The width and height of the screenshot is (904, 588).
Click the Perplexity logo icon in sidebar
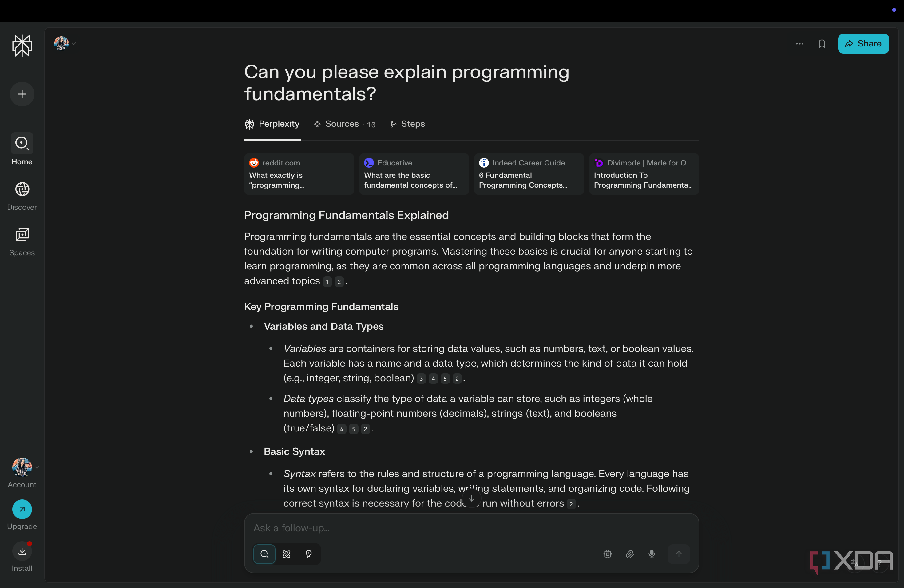point(22,45)
